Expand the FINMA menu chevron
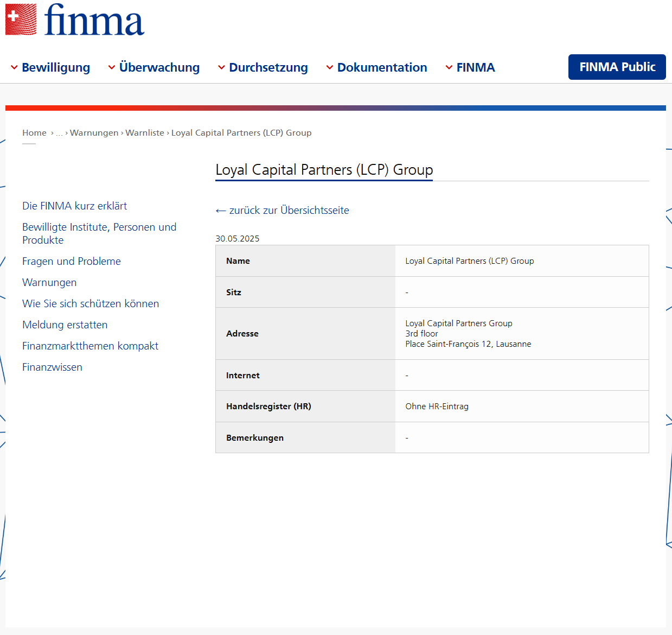Screen dimensions: 672x635 point(449,67)
